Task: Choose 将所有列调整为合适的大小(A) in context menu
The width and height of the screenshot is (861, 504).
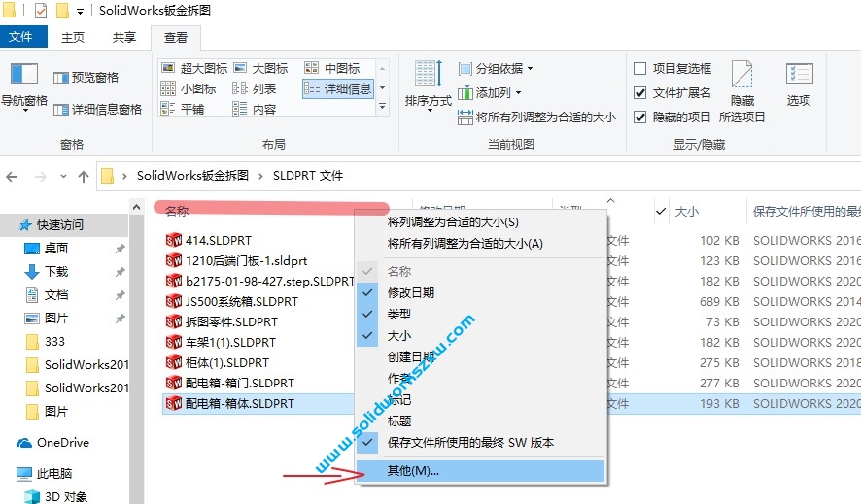Action: [481, 244]
